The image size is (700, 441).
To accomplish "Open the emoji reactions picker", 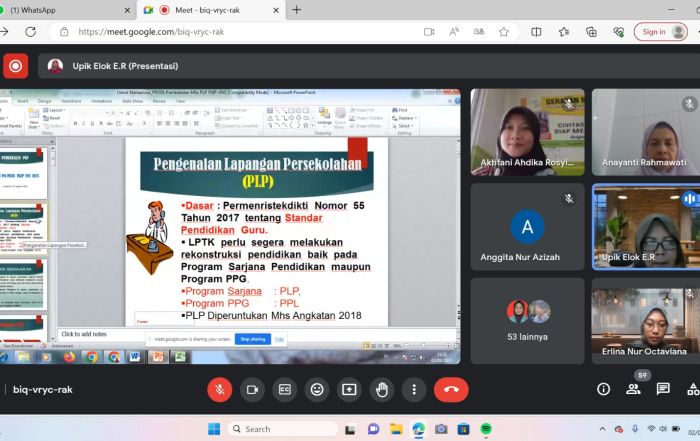I will (316, 389).
